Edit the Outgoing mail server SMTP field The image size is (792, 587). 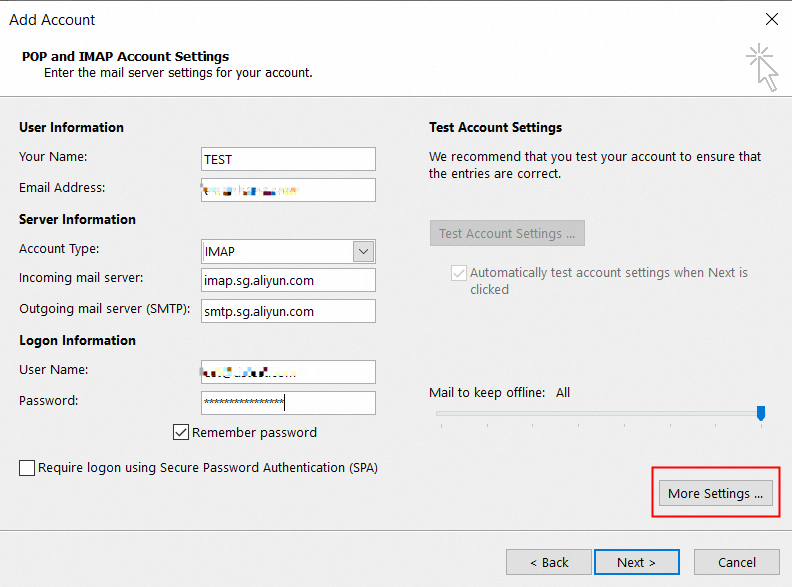tap(288, 311)
